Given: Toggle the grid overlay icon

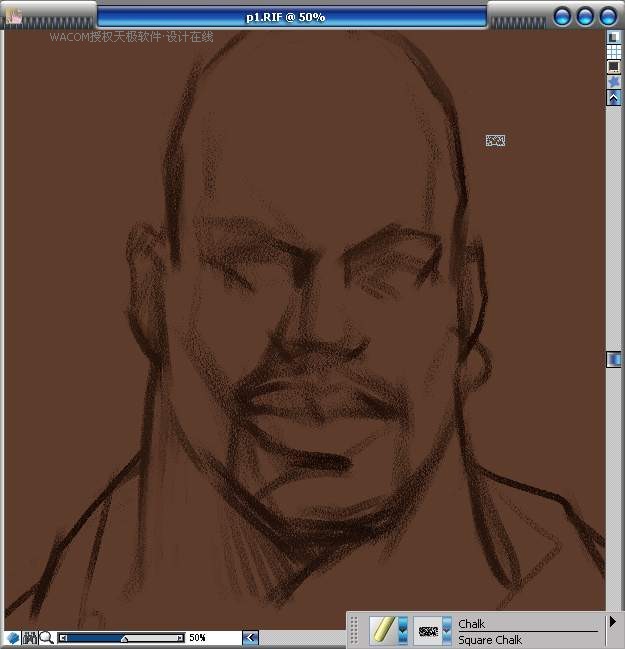Looking at the screenshot, I should (614, 52).
